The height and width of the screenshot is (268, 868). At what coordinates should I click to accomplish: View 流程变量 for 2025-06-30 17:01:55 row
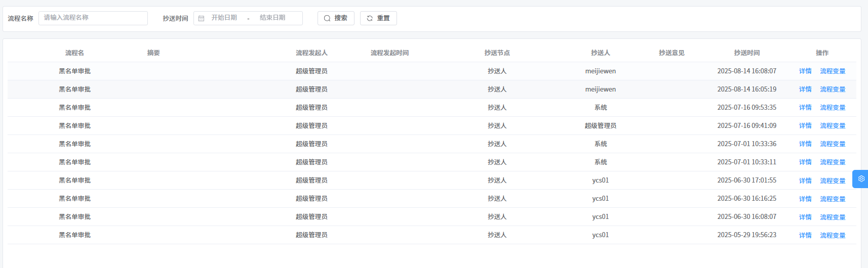[833, 181]
